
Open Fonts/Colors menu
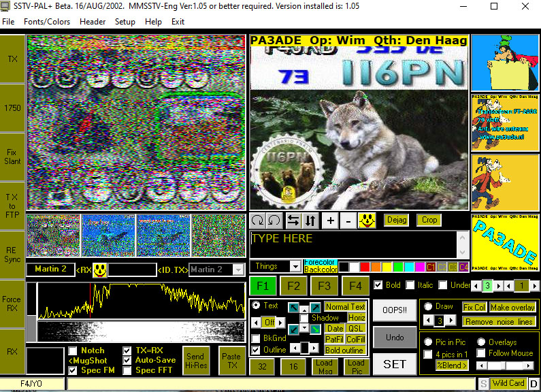[x=47, y=22]
